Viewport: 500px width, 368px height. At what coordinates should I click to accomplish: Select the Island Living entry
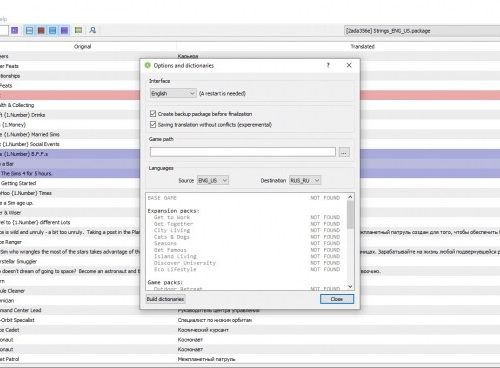175,256
